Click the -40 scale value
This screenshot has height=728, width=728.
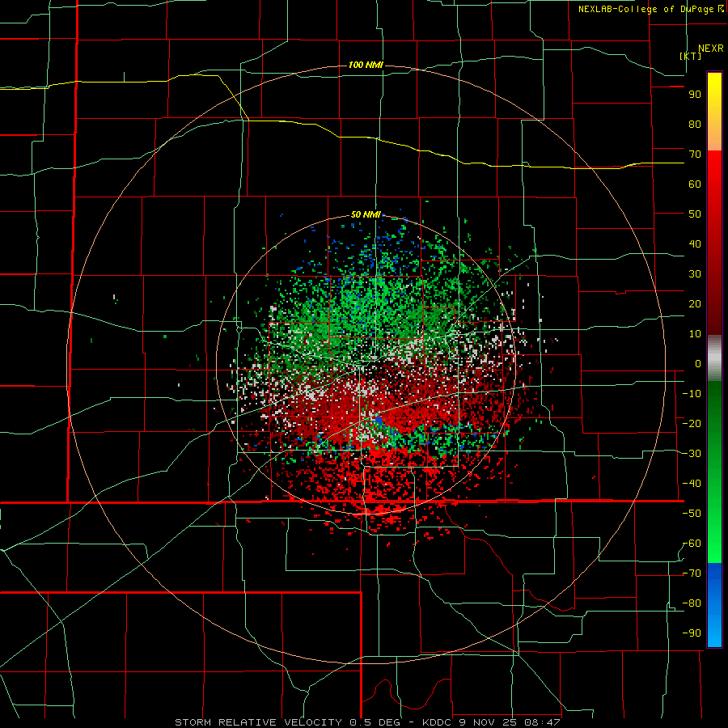click(x=692, y=484)
